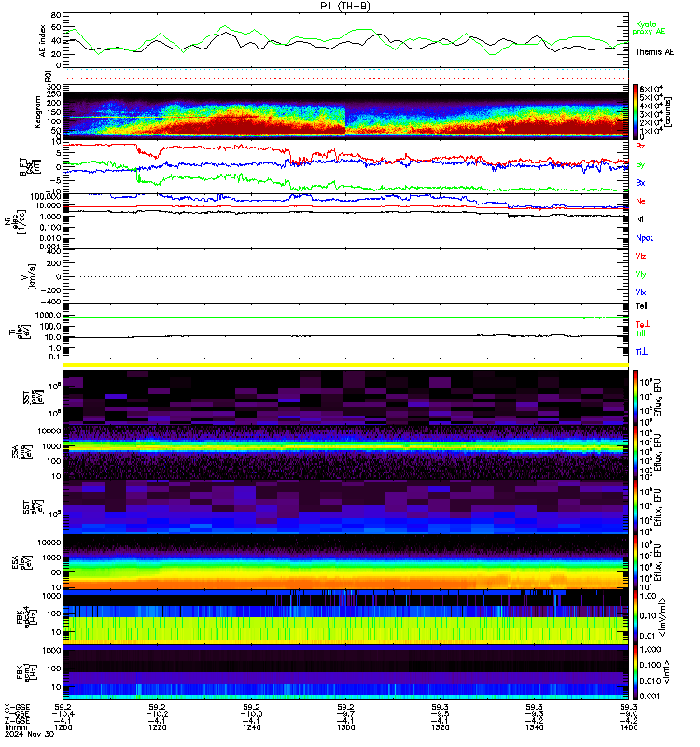The height and width of the screenshot is (747, 700).
Task: Click the Y-GSE value -9.5
Action: tap(440, 713)
